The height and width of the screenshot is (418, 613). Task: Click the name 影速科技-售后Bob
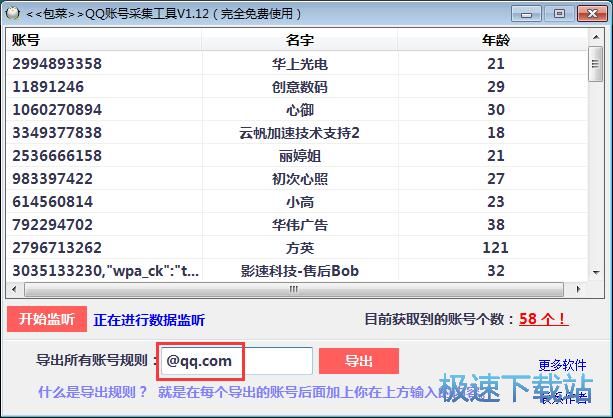[299, 271]
